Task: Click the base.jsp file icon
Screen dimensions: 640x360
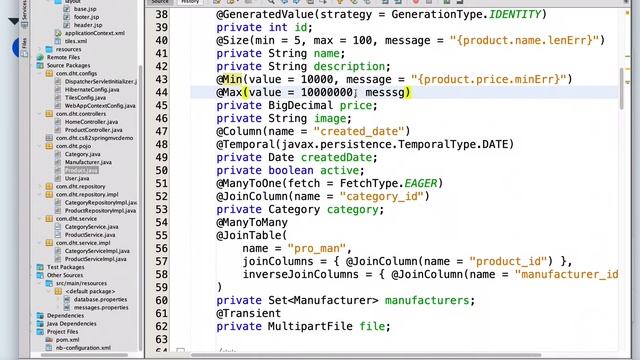Action: coord(67,9)
